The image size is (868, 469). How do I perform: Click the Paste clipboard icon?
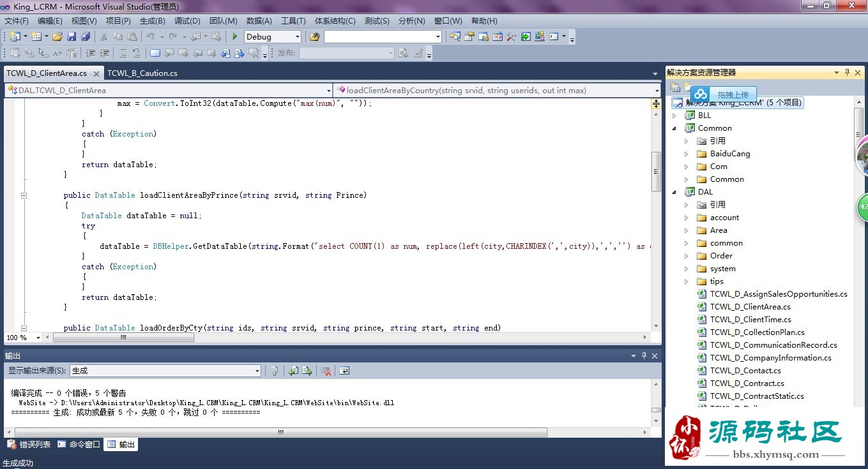[x=132, y=36]
